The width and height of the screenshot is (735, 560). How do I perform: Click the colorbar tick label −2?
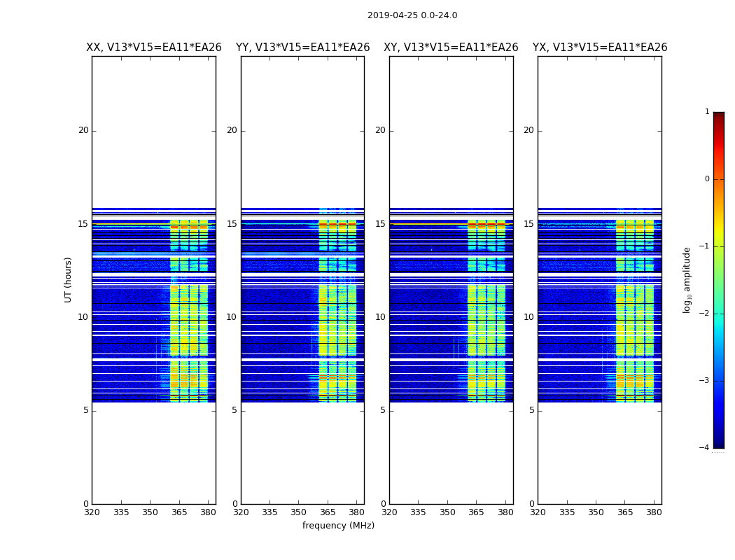tap(704, 313)
